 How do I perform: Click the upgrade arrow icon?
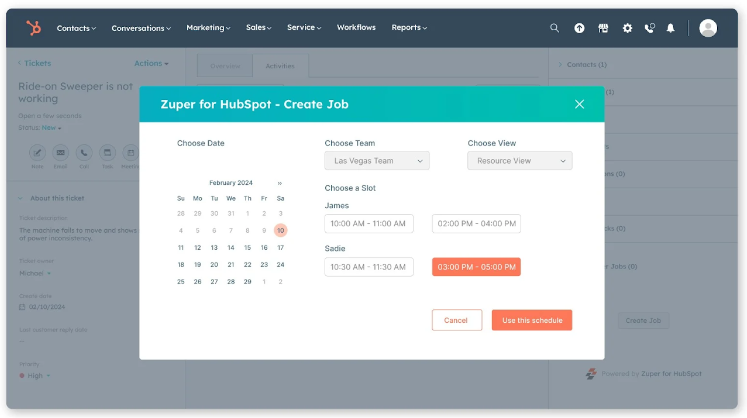(579, 28)
